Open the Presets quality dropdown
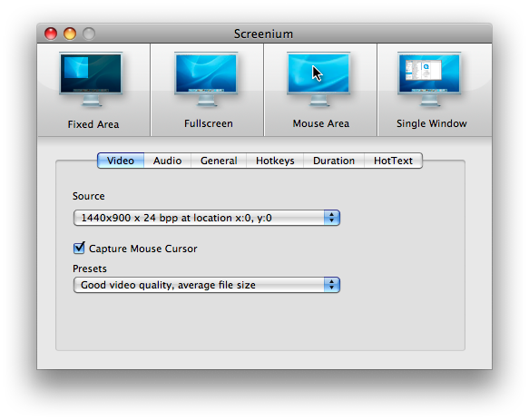 (x=207, y=285)
